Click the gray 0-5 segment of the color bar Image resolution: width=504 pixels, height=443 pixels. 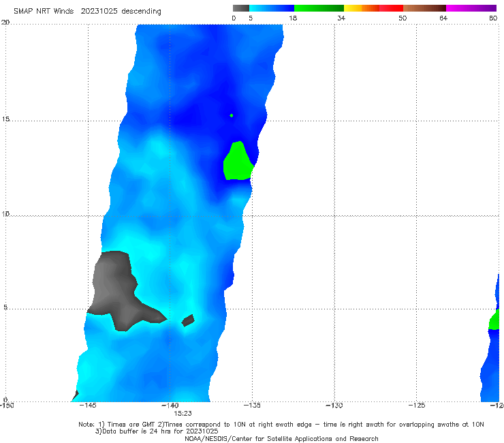pos(241,8)
